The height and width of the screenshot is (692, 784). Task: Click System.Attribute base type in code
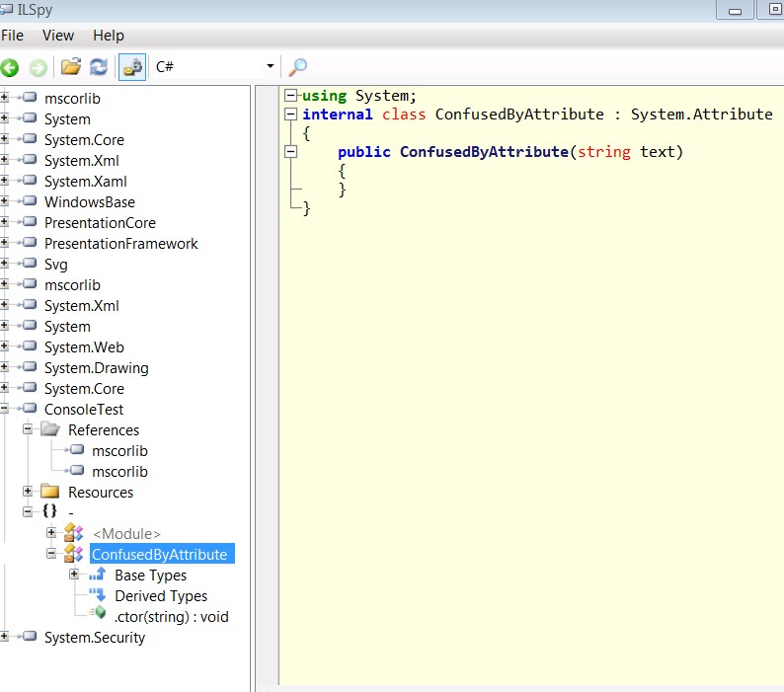[x=701, y=114]
